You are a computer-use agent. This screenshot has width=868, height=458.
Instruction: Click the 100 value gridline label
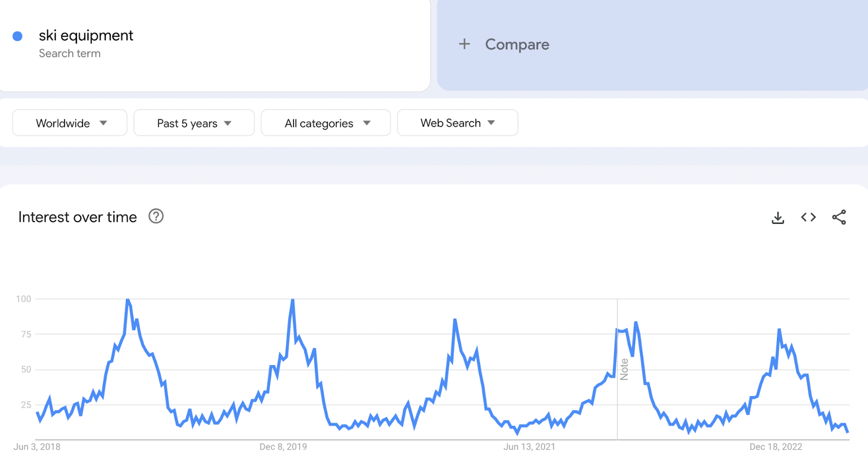click(x=24, y=299)
